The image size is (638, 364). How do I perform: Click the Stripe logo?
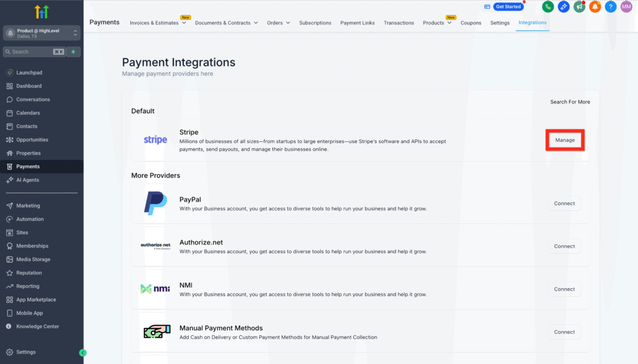click(x=155, y=140)
